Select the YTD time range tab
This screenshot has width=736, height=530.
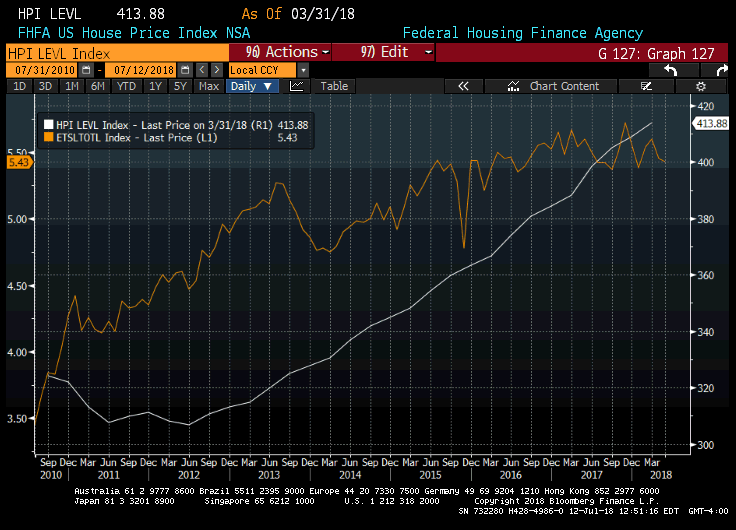[126, 86]
